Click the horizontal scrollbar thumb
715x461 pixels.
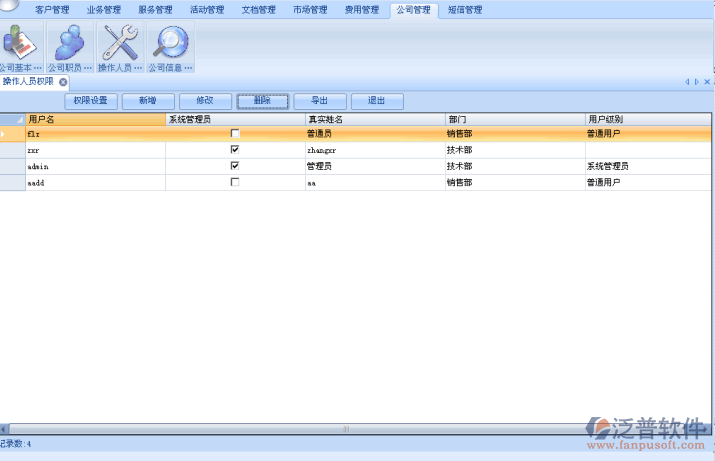pos(347,429)
